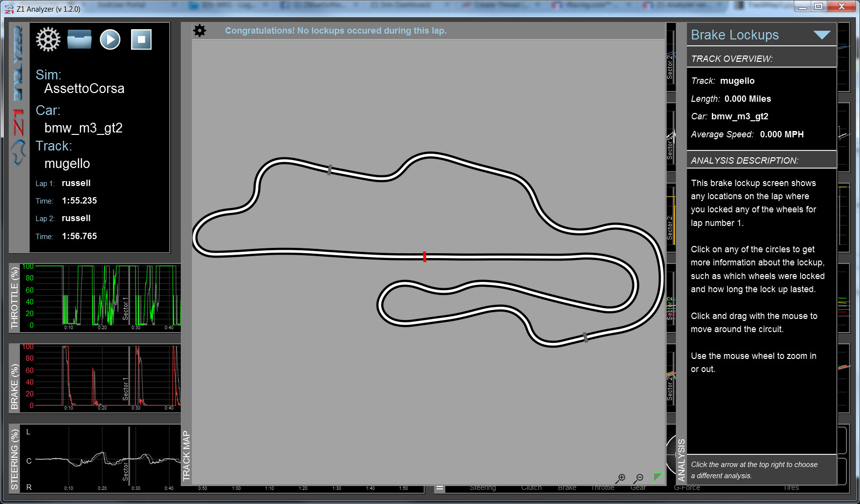Select the TRACK MAP vertical tab
This screenshot has height=504, width=860.
point(186,456)
